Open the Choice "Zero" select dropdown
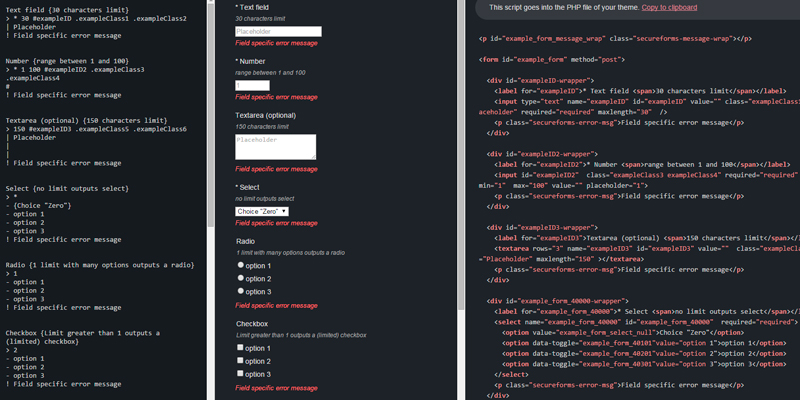The image size is (800, 400). (262, 211)
